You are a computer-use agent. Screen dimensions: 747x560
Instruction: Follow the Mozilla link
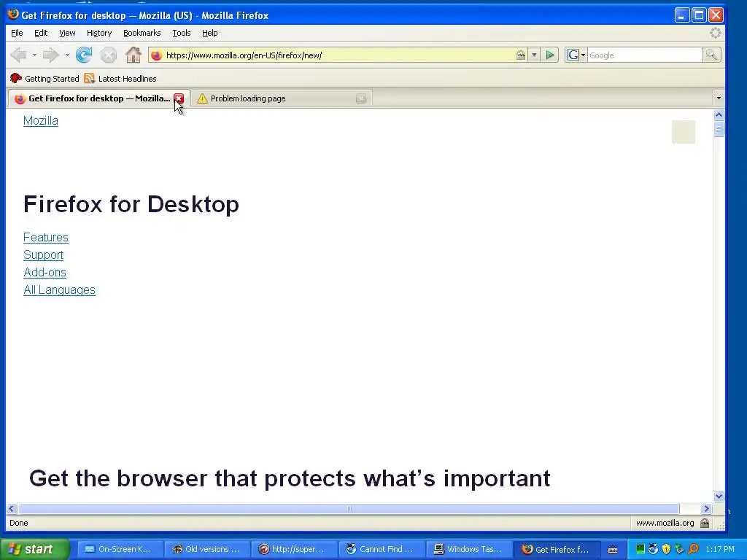point(41,121)
